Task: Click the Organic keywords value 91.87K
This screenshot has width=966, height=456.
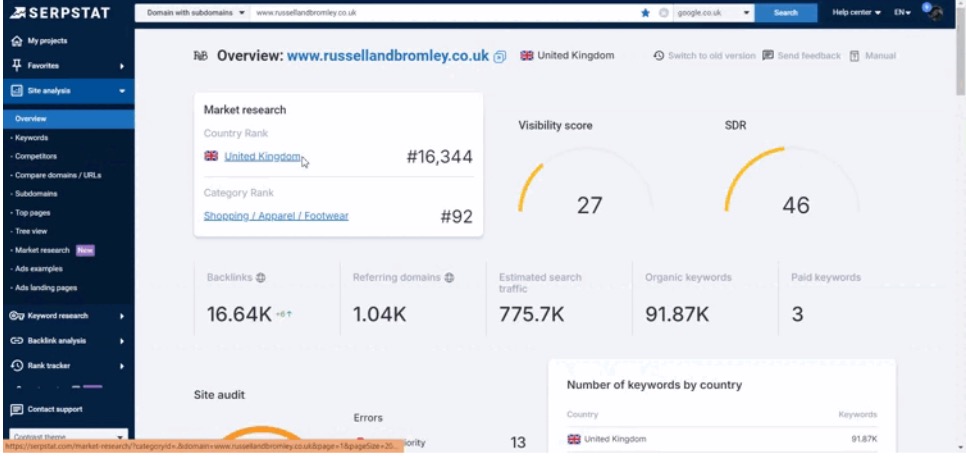Action: tap(677, 314)
